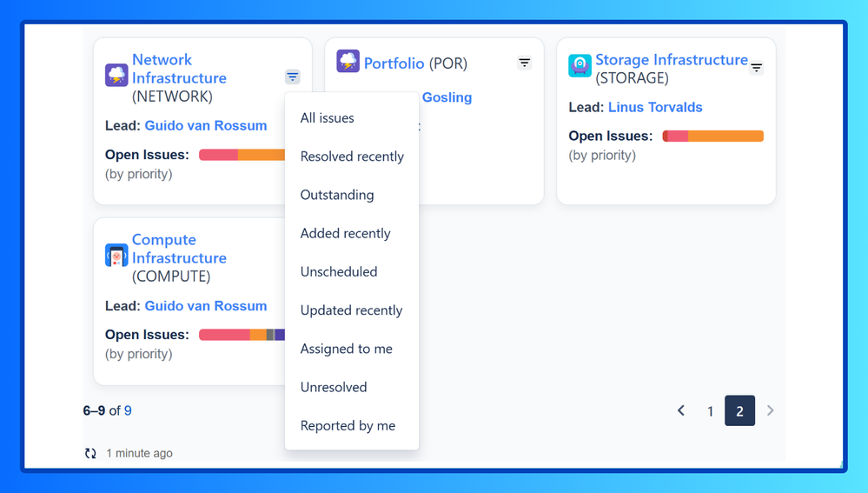Click the (POR) project key text
Screen dimensions: 868x493
[448, 63]
